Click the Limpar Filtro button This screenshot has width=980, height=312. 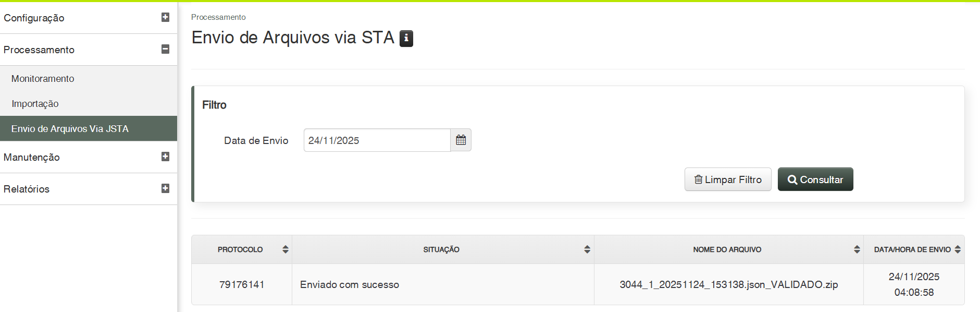(727, 179)
